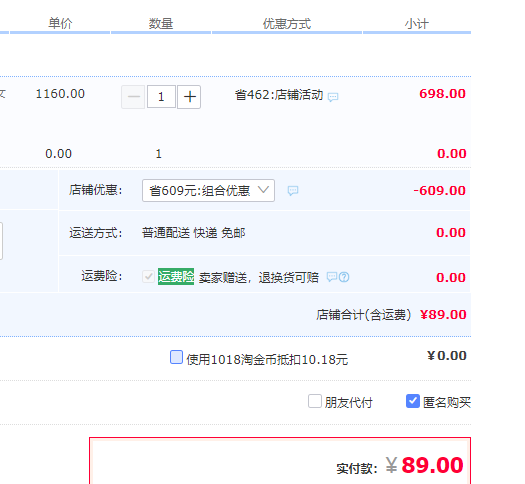The height and width of the screenshot is (484, 525).
Task: Check the 朋友代付 option
Action: click(315, 401)
